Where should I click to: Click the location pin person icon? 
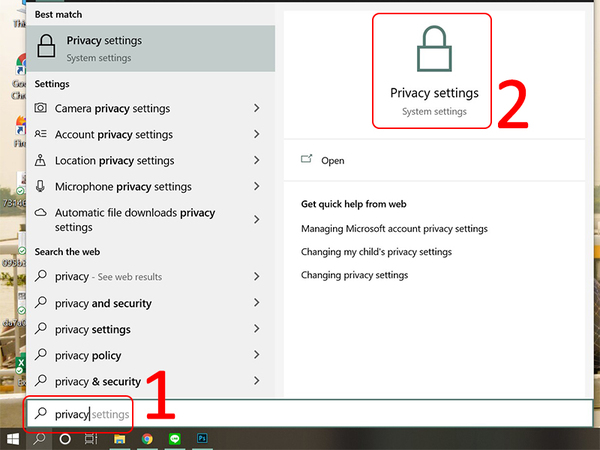40,160
